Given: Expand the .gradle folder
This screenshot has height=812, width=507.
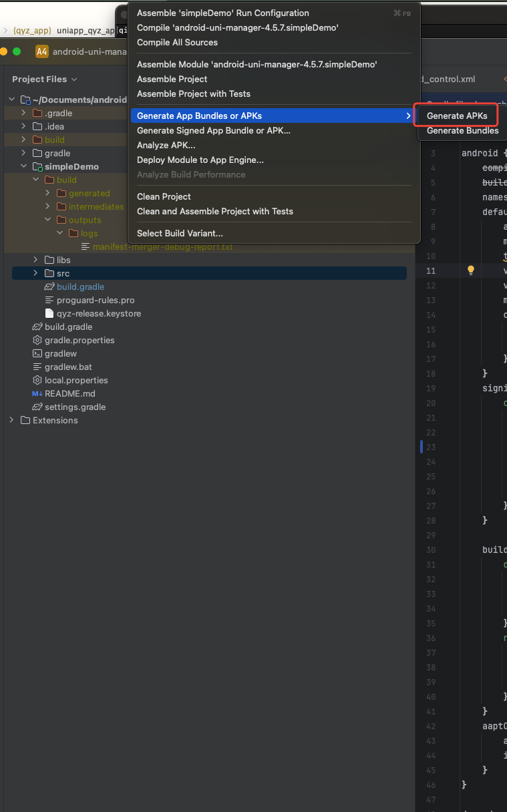Looking at the screenshot, I should click(x=23, y=113).
